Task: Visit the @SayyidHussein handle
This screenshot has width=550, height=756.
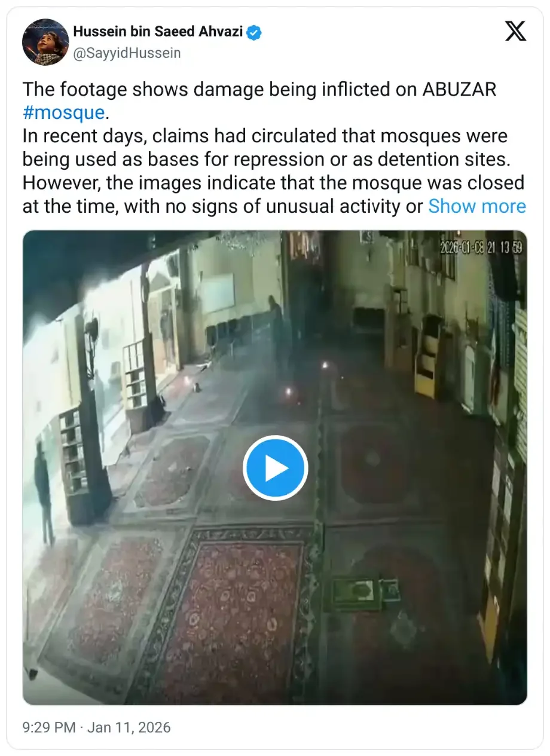Action: point(127,53)
